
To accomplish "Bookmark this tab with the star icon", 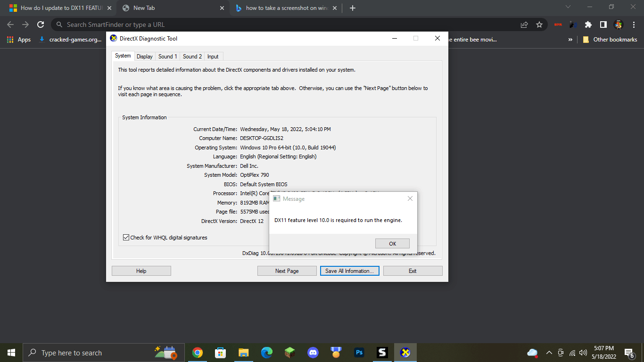I will 539,25.
